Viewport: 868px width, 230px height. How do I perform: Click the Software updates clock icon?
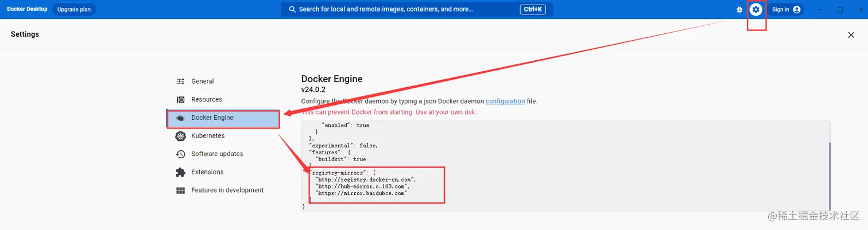coord(181,154)
